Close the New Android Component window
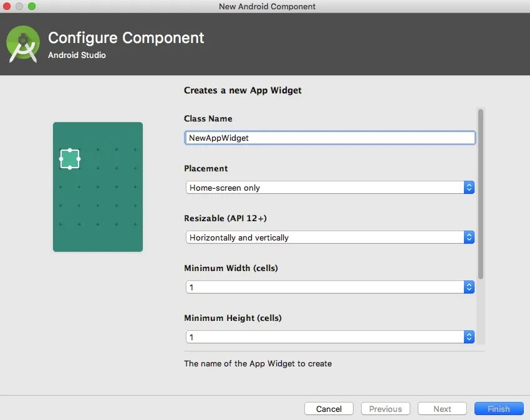Image resolution: width=530 pixels, height=420 pixels. point(7,6)
